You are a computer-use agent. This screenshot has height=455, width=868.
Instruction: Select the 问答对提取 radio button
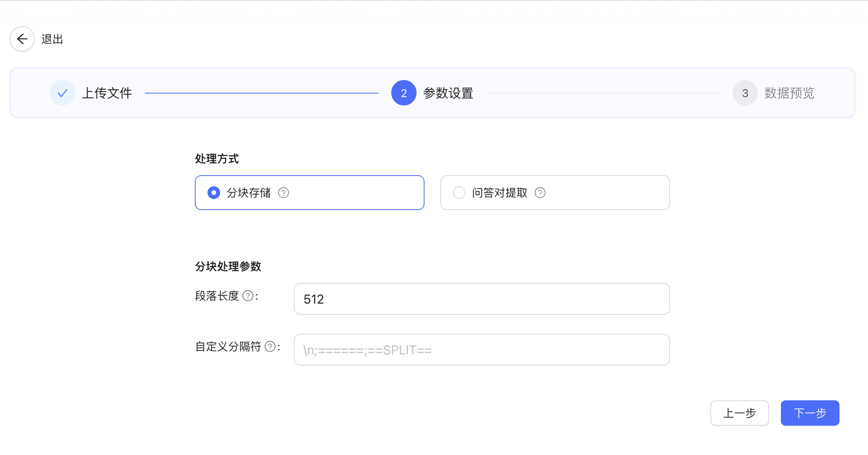[x=459, y=193]
